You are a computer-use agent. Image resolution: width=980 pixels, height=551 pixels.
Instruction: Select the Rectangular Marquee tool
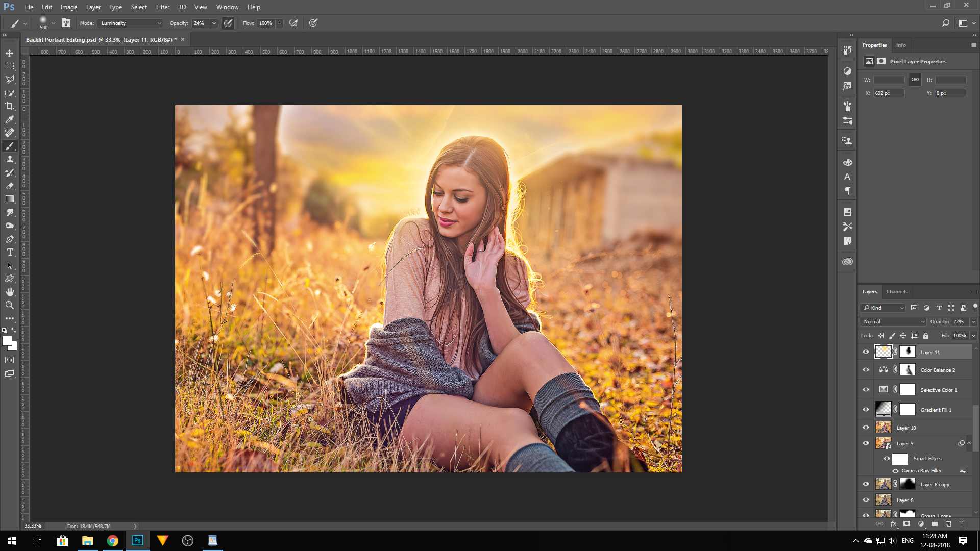[10, 66]
